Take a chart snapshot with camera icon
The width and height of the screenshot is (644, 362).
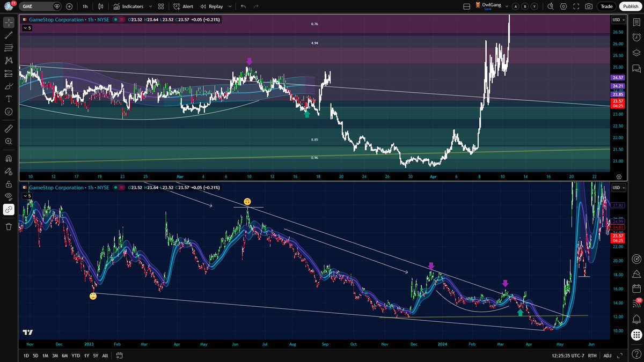[x=589, y=6]
